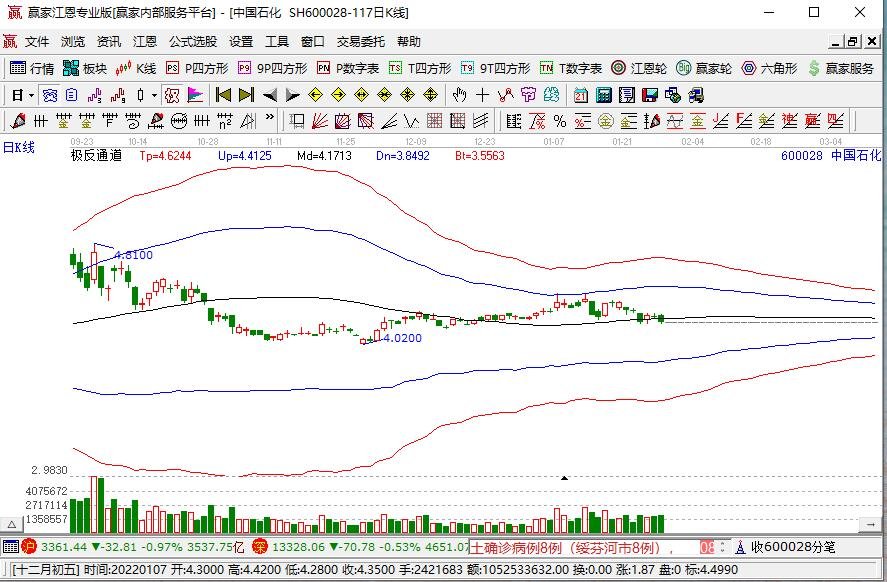Toggle the 权 rights adjustment icon
This screenshot has width=887, height=582.
(x=171, y=95)
